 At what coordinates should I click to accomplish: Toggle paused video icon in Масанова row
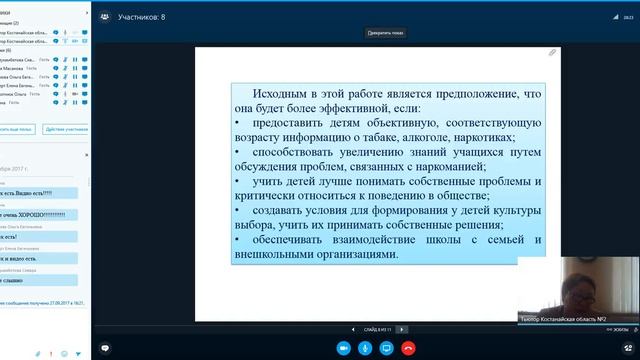tap(75, 68)
